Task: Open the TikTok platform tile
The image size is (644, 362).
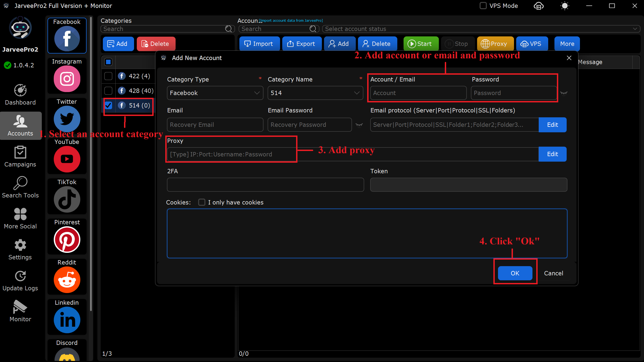Action: [x=67, y=196]
